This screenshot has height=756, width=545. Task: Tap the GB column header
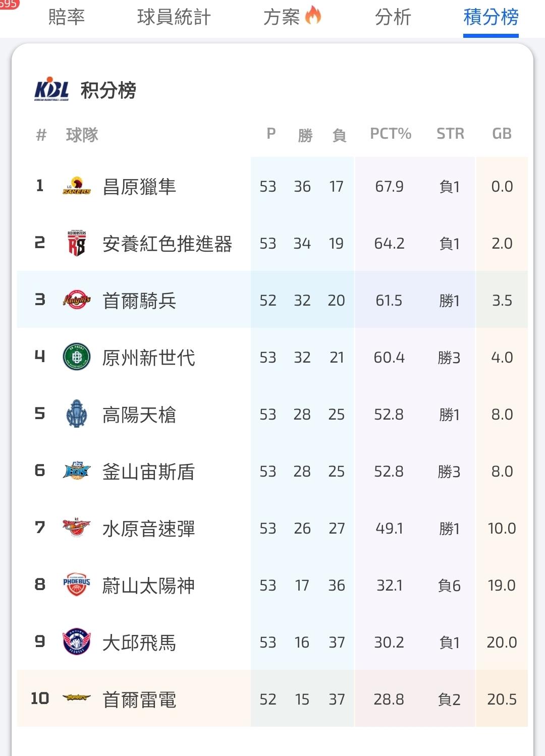point(502,134)
